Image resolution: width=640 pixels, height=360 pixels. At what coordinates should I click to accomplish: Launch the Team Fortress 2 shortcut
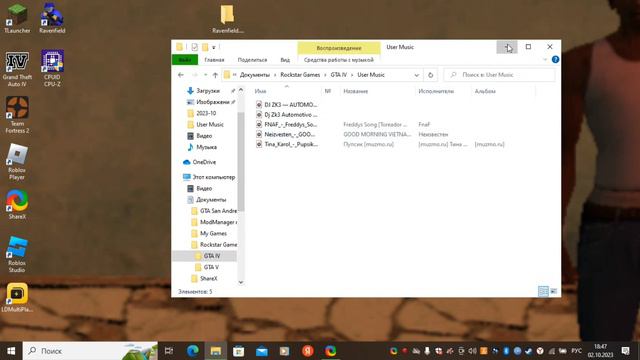pos(17,115)
